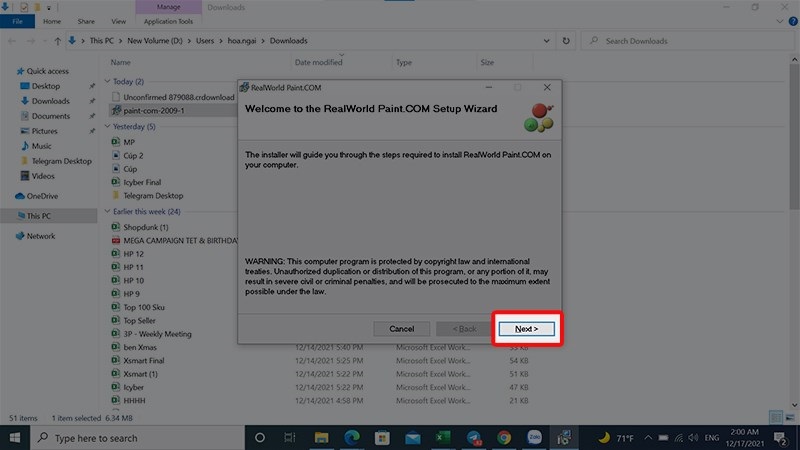This screenshot has width=800, height=450.
Task: Open Google Chrome from the taskbar
Action: tap(504, 438)
